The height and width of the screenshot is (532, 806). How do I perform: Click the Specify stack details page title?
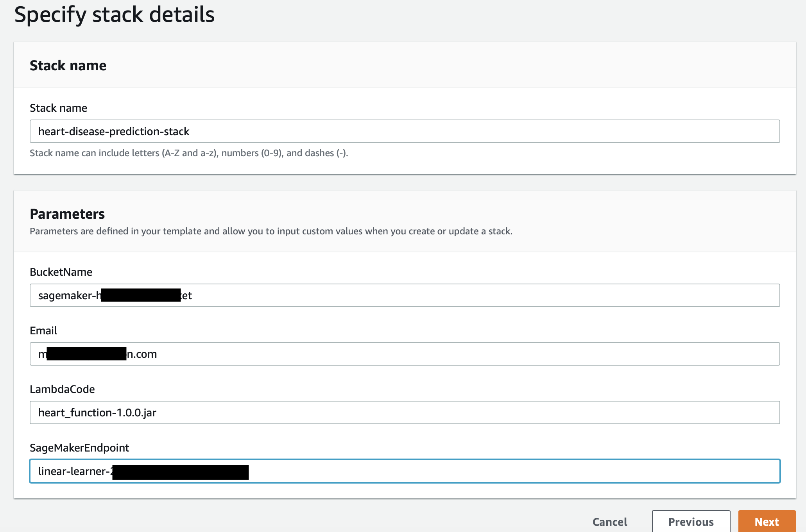pos(114,15)
